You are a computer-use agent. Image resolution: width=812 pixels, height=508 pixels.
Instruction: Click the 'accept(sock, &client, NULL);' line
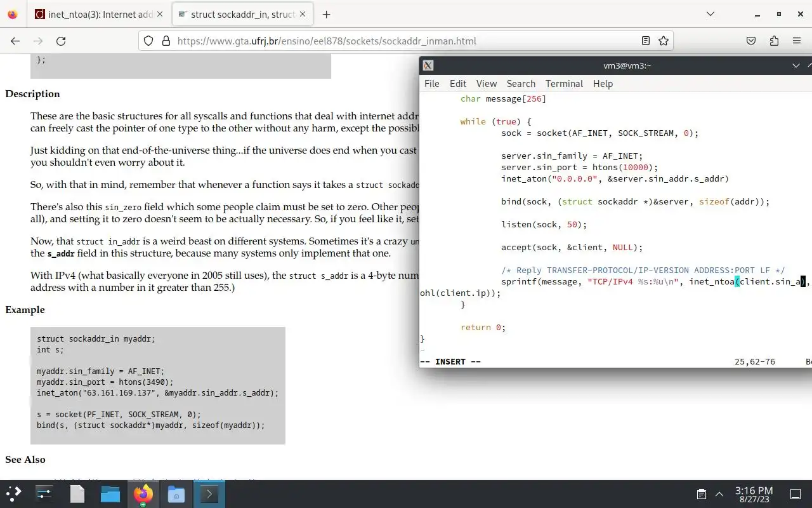[572, 248]
